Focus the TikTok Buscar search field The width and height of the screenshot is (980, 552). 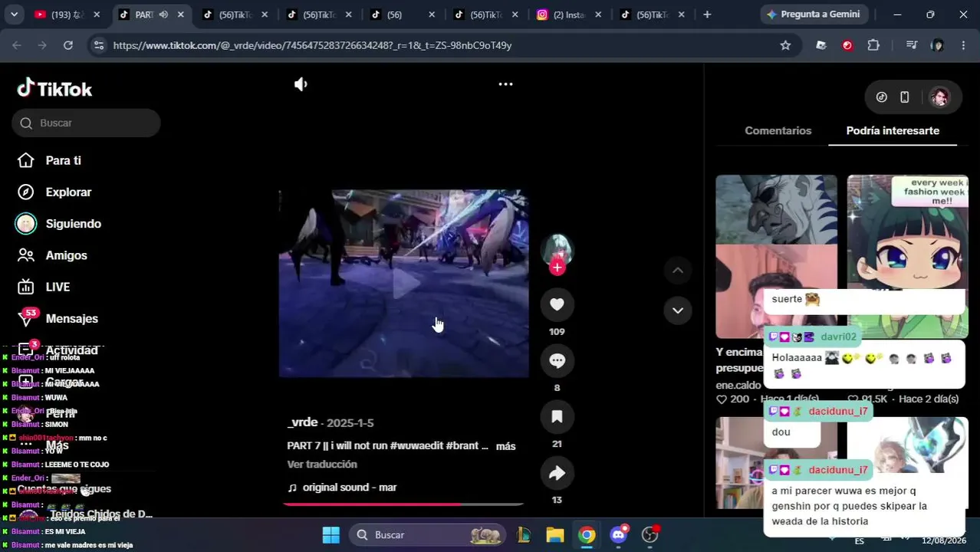[86, 123]
